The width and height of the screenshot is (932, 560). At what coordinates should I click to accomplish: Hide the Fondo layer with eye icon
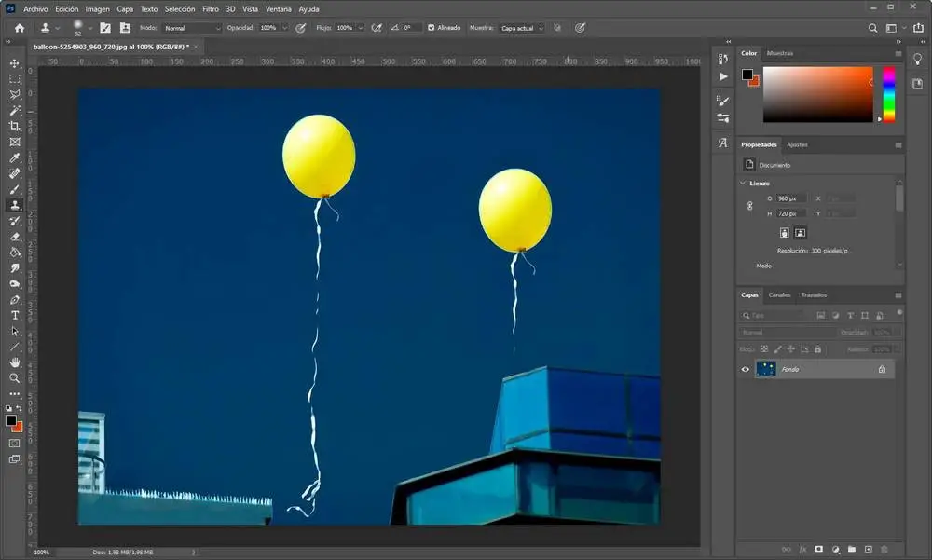(745, 369)
